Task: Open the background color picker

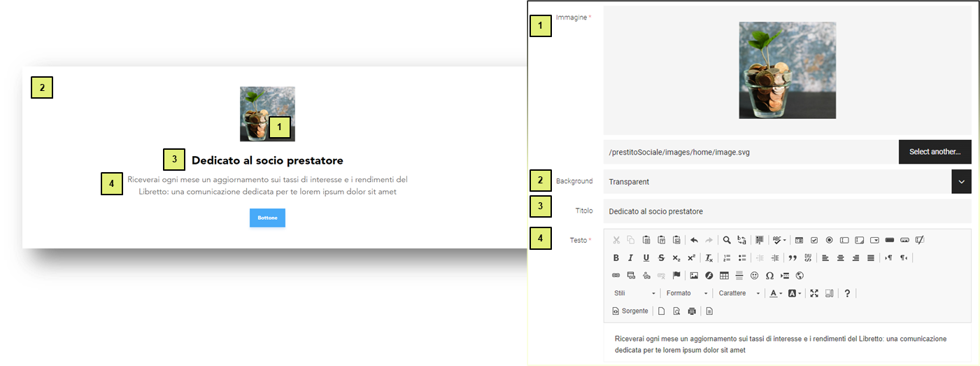Action: pyautogui.click(x=794, y=293)
